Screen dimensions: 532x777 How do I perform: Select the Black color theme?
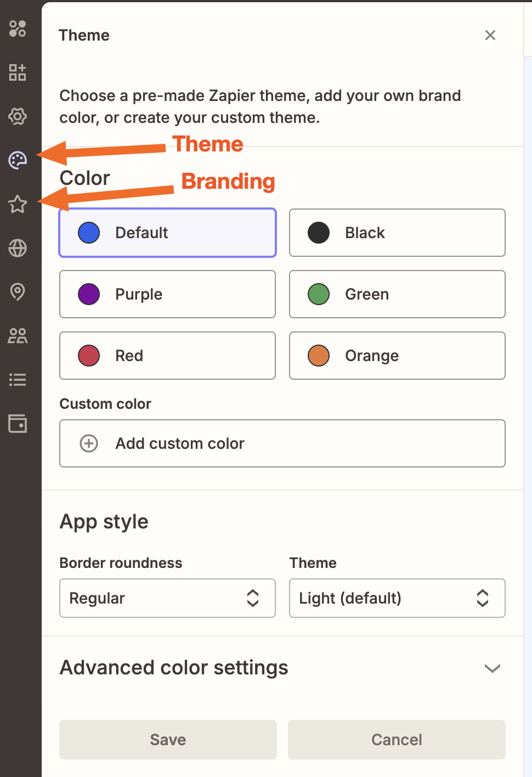(x=397, y=233)
